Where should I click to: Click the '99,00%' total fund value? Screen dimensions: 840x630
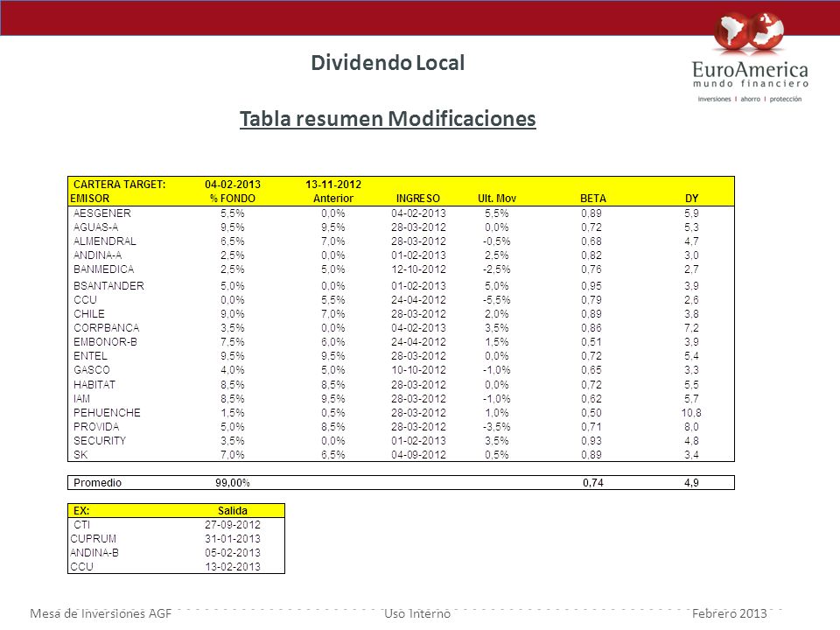tap(233, 483)
